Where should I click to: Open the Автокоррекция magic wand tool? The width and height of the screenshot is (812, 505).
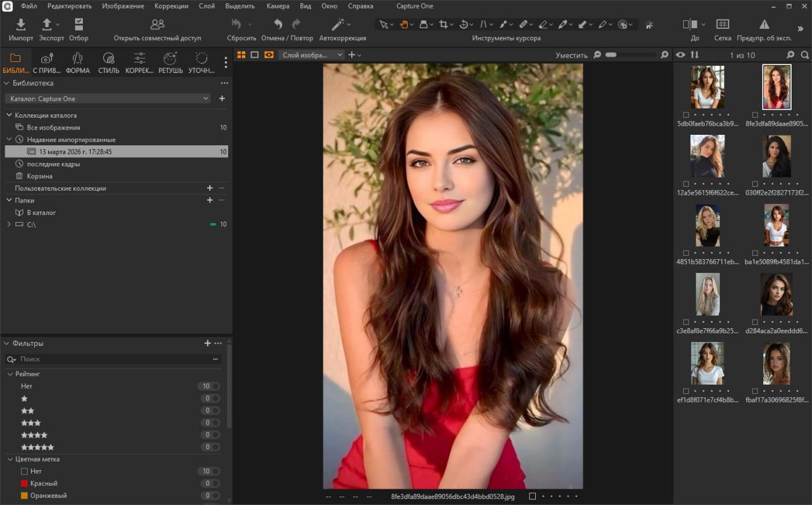click(339, 25)
